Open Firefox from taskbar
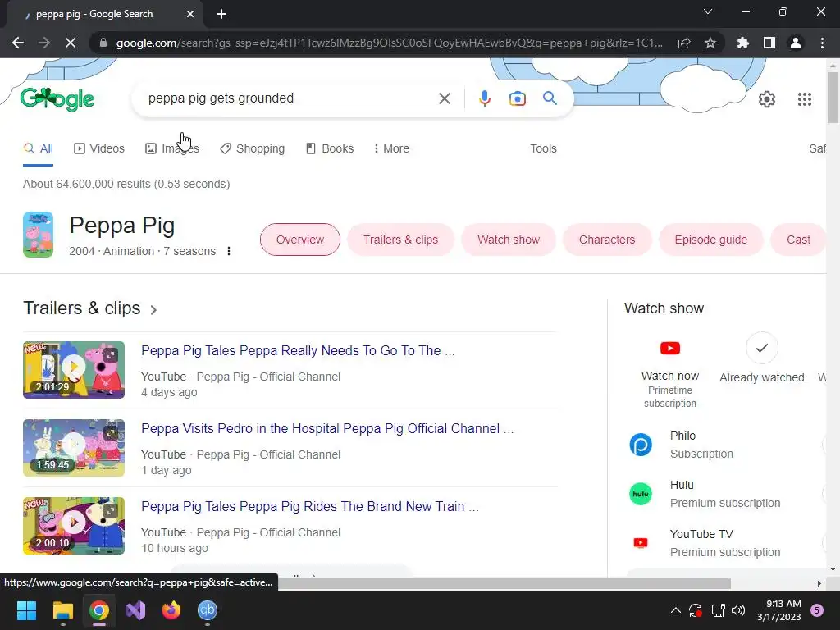This screenshot has width=840, height=630. [x=171, y=610]
